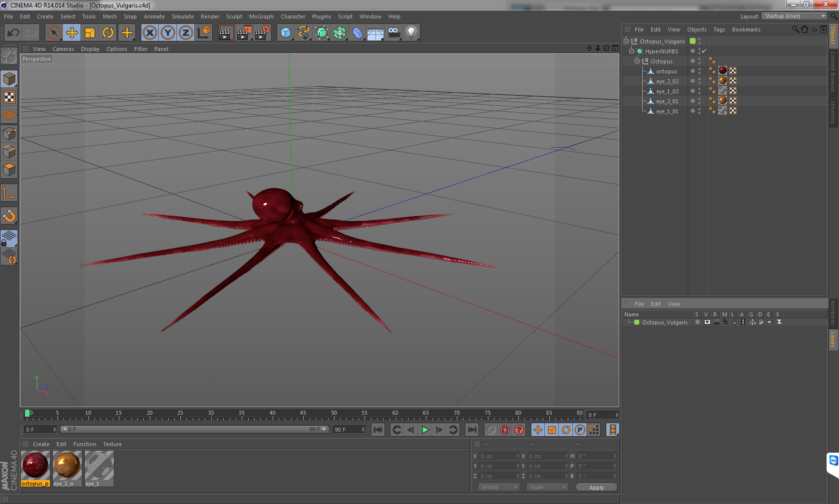Toggle layer solo dot for Octopus_Vulgaris
839x504 pixels.
(697, 322)
